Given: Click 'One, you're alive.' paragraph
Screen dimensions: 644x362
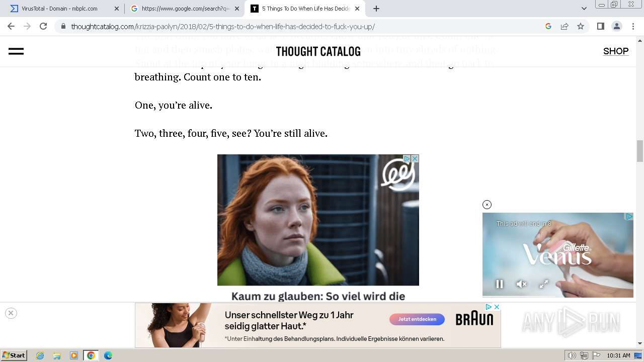Looking at the screenshot, I should click(174, 105).
